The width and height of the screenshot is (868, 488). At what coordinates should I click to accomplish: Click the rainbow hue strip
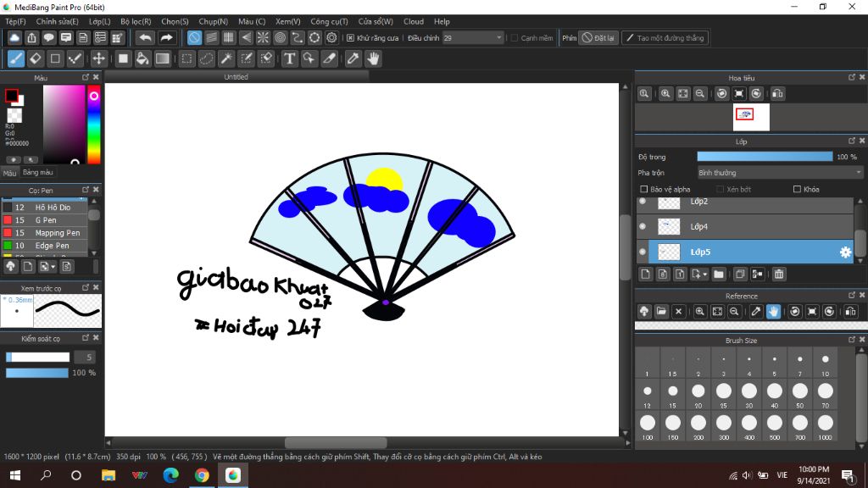click(94, 125)
